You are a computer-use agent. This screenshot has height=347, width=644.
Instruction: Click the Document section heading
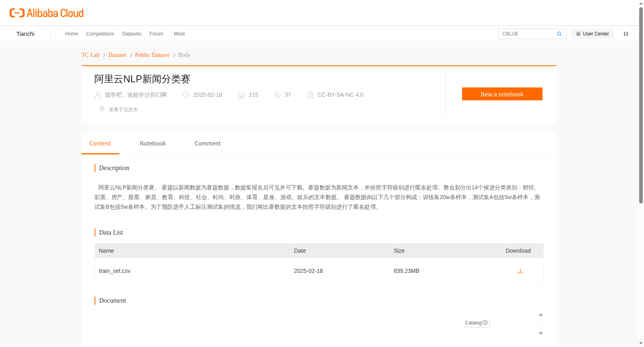[x=113, y=301]
